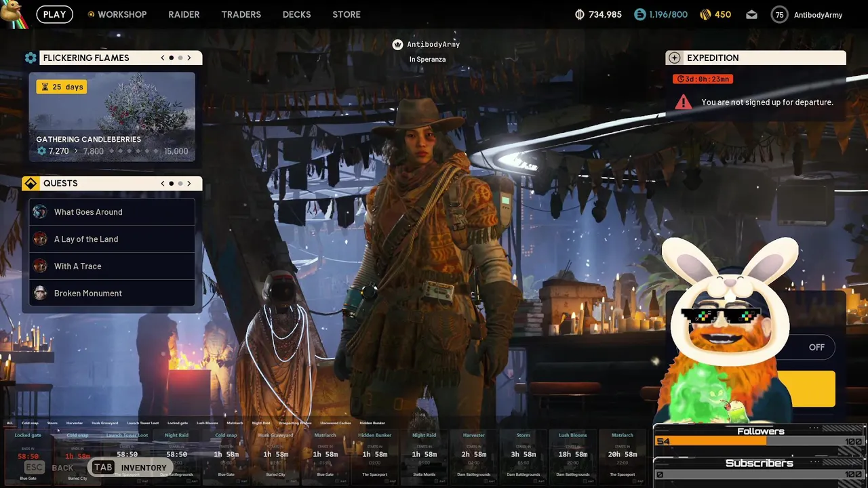Open the mail envelope icon
This screenshot has height=488, width=868.
(751, 14)
